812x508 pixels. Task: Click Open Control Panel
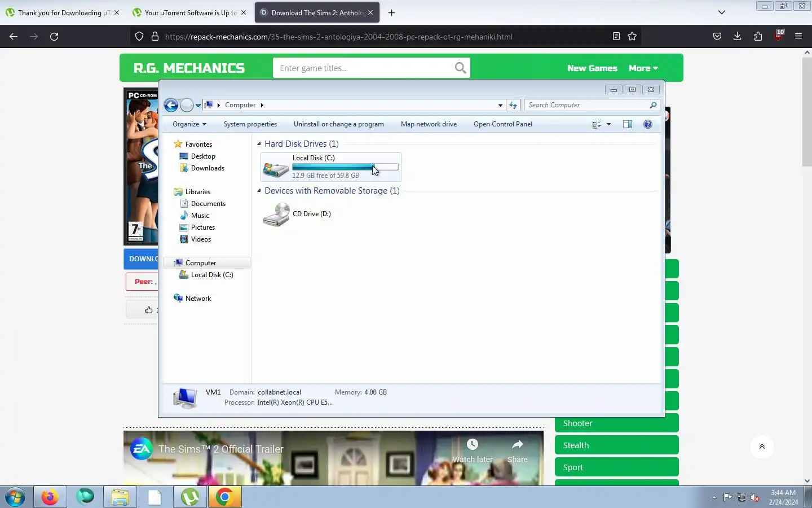tap(503, 124)
